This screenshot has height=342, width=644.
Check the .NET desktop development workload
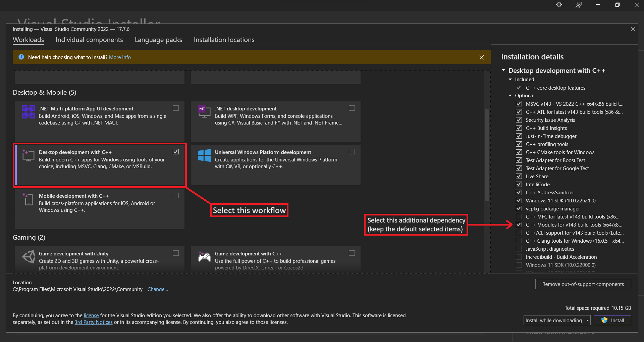pyautogui.click(x=352, y=108)
